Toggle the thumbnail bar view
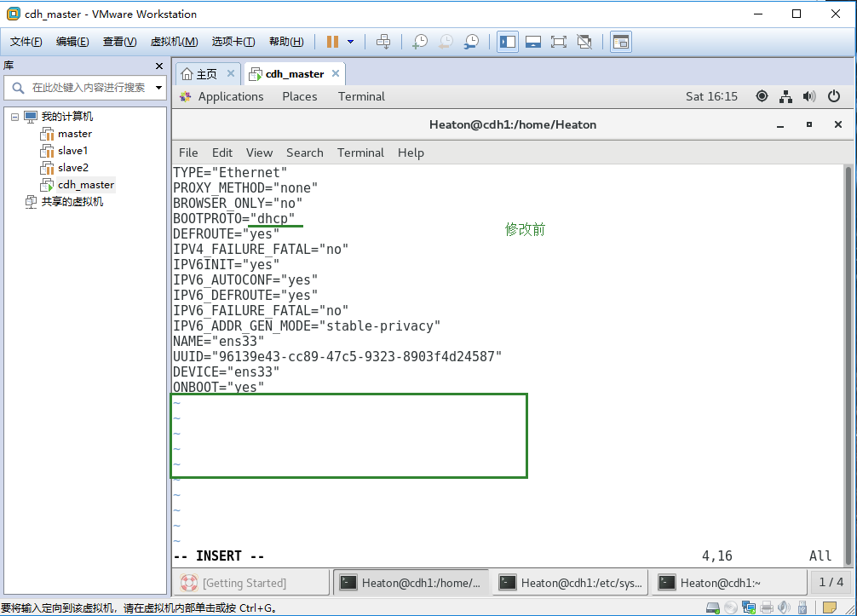 (533, 42)
